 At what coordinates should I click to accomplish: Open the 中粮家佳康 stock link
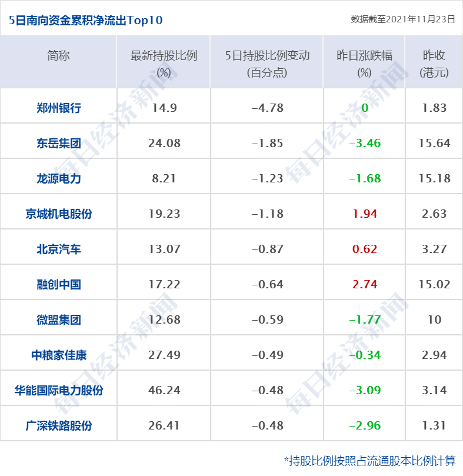point(58,355)
